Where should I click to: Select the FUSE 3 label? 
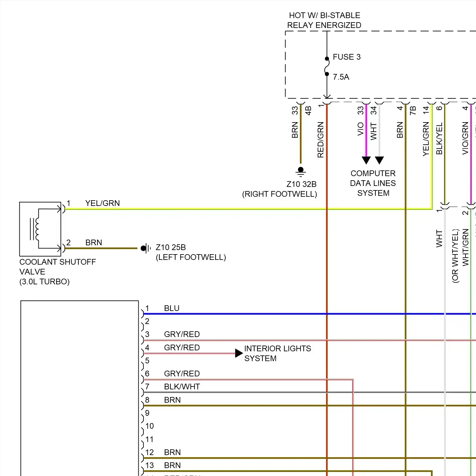pyautogui.click(x=347, y=57)
